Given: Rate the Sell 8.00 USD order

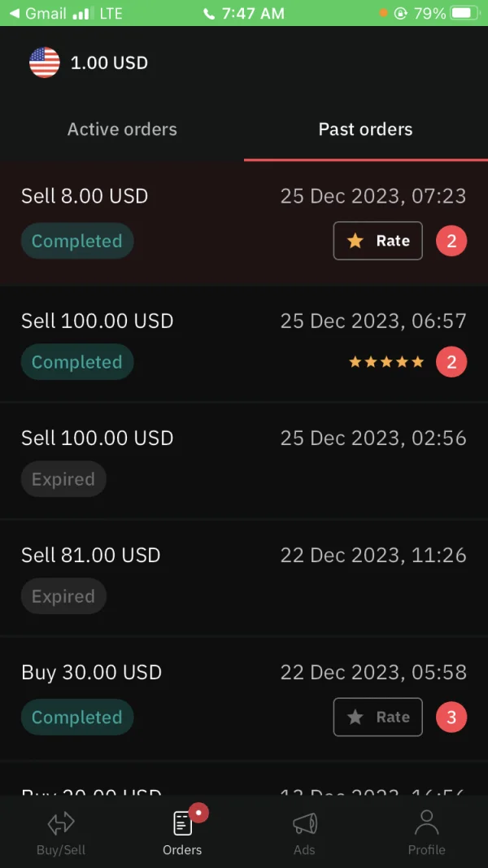Looking at the screenshot, I should [x=378, y=241].
